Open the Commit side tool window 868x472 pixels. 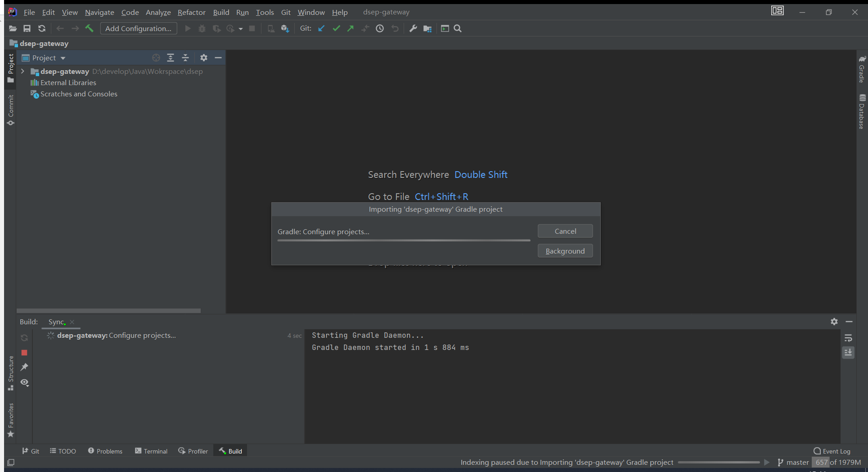11,110
